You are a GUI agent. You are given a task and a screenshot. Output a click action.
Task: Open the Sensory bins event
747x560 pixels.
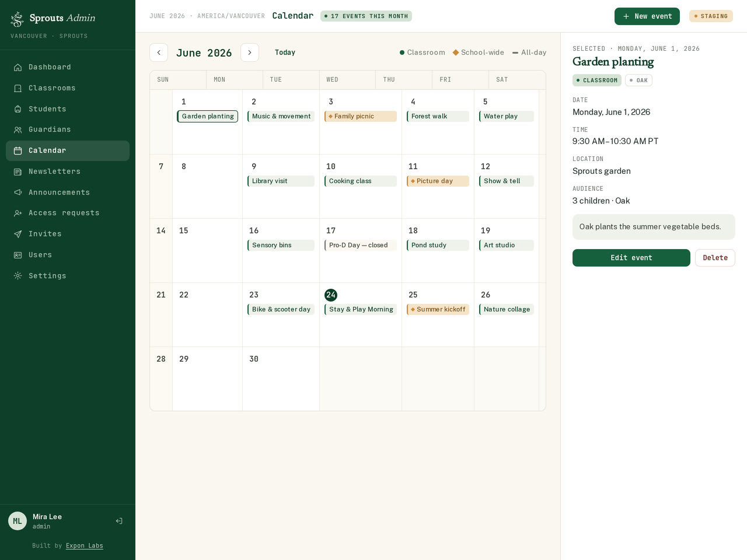coord(281,246)
